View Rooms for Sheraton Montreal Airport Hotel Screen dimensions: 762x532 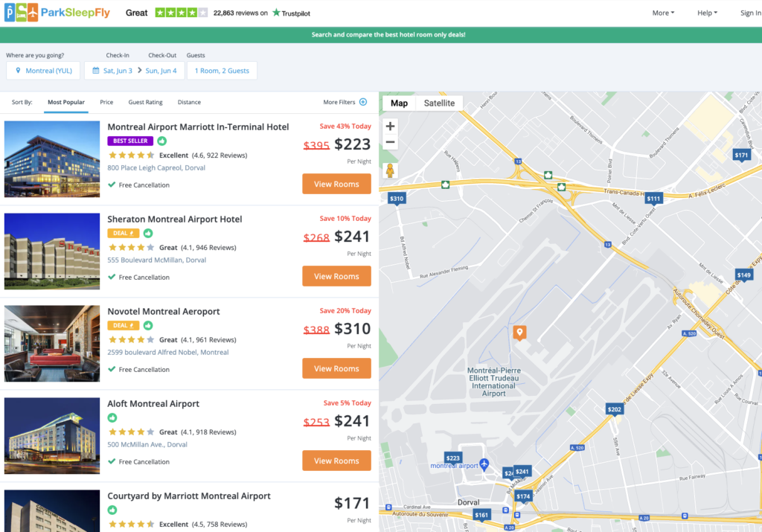[x=336, y=276]
